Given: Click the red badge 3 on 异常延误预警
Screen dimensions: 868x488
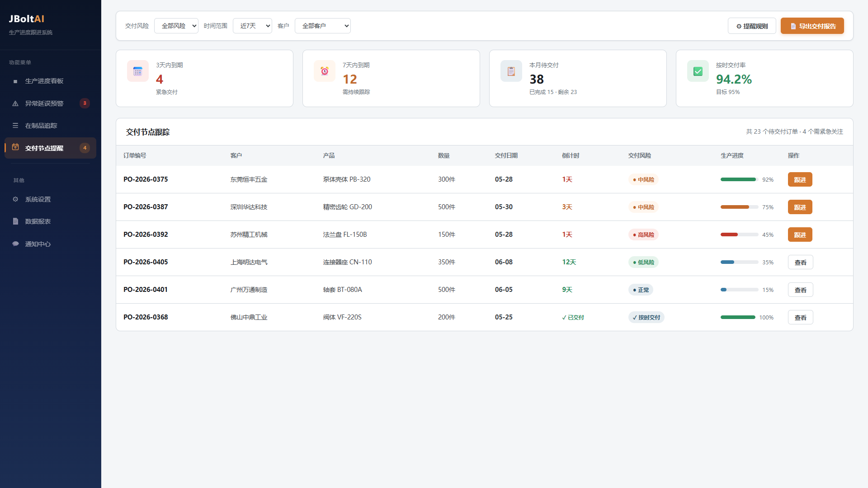Looking at the screenshot, I should coord(85,103).
